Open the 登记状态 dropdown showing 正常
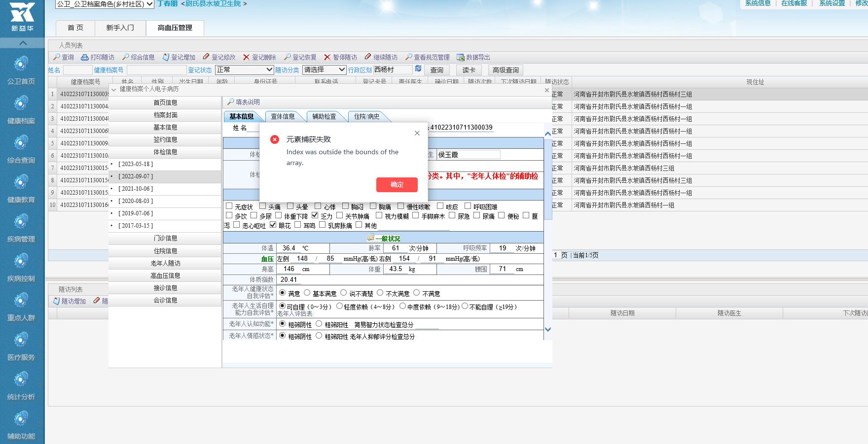Screen dimensions: 868x444 (x=244, y=70)
